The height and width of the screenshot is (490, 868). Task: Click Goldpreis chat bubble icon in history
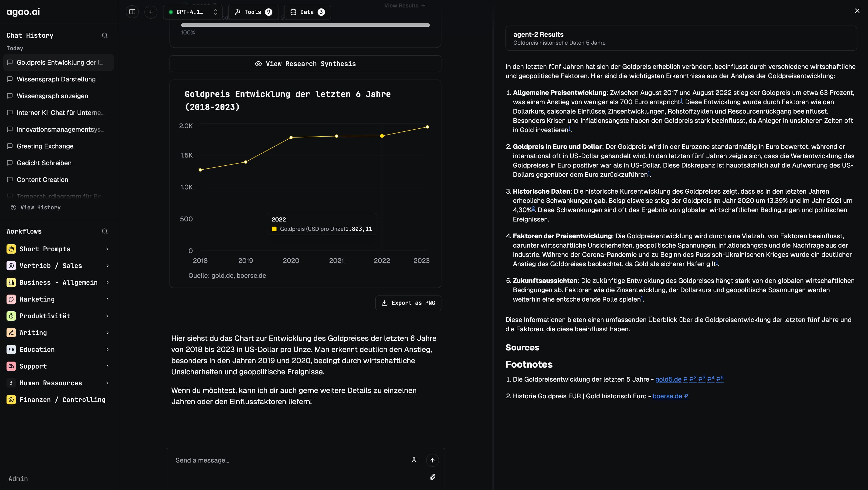[10, 62]
